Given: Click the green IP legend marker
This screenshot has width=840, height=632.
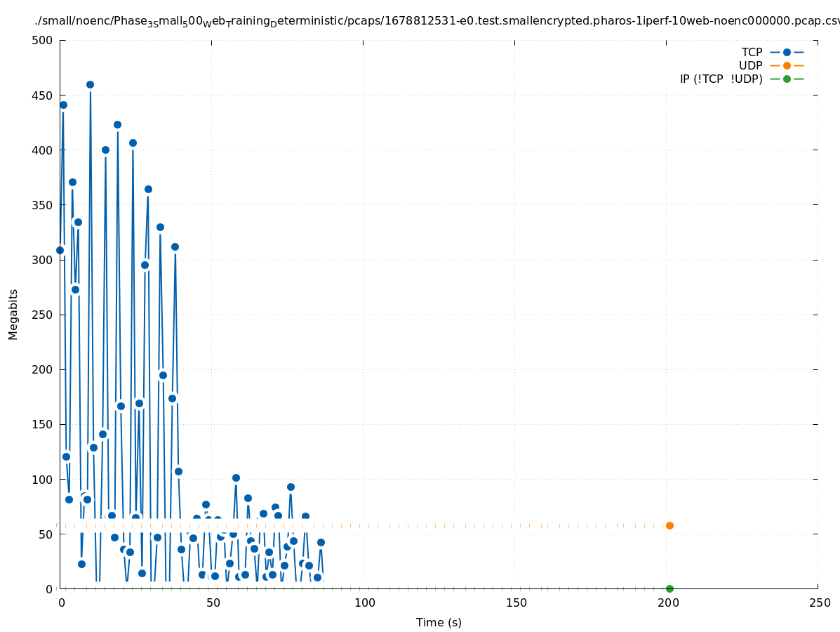Looking at the screenshot, I should (x=787, y=79).
